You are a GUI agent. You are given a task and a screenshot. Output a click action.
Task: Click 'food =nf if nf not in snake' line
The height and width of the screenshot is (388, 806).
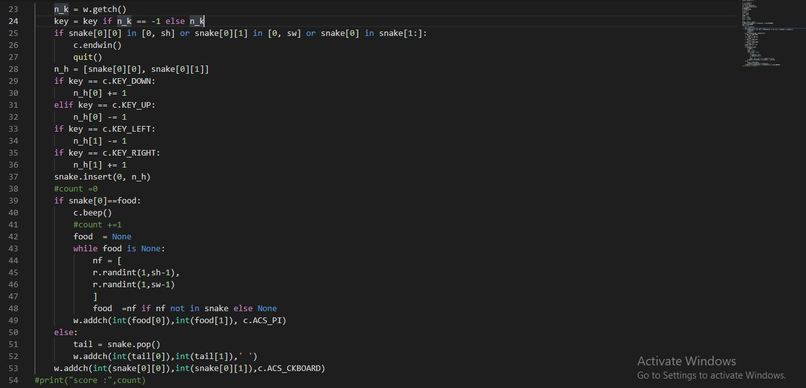tap(185, 308)
